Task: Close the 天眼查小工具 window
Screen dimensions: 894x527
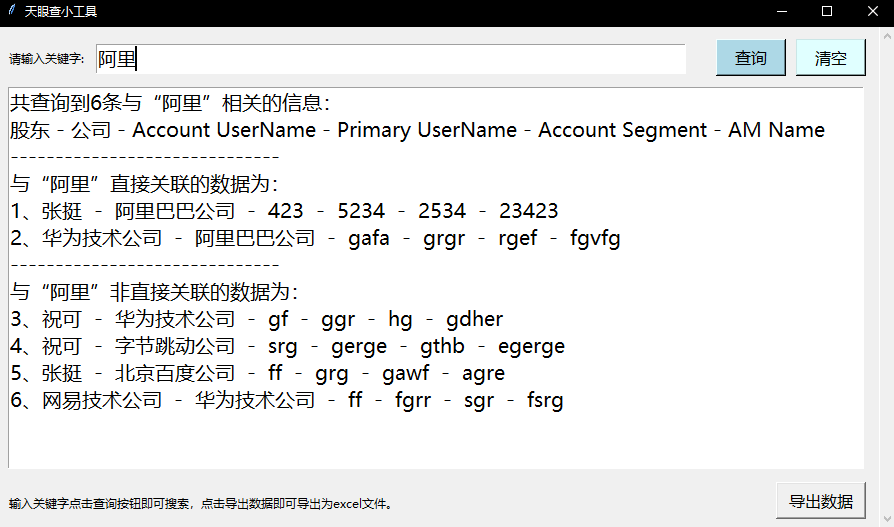Action: coord(872,11)
